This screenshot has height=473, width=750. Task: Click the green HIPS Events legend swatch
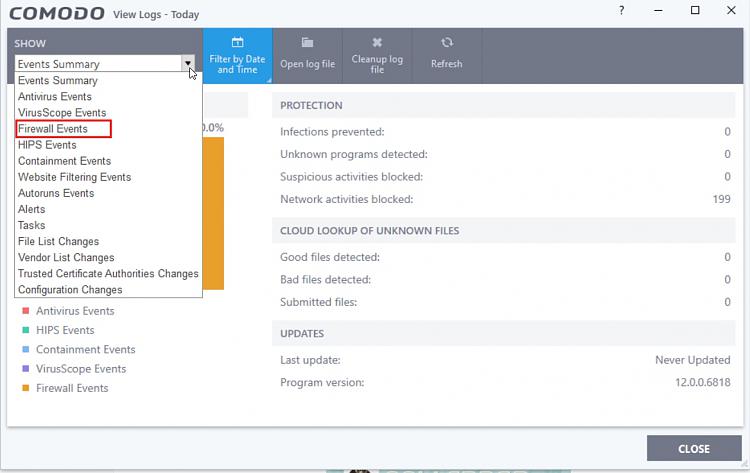(x=26, y=330)
